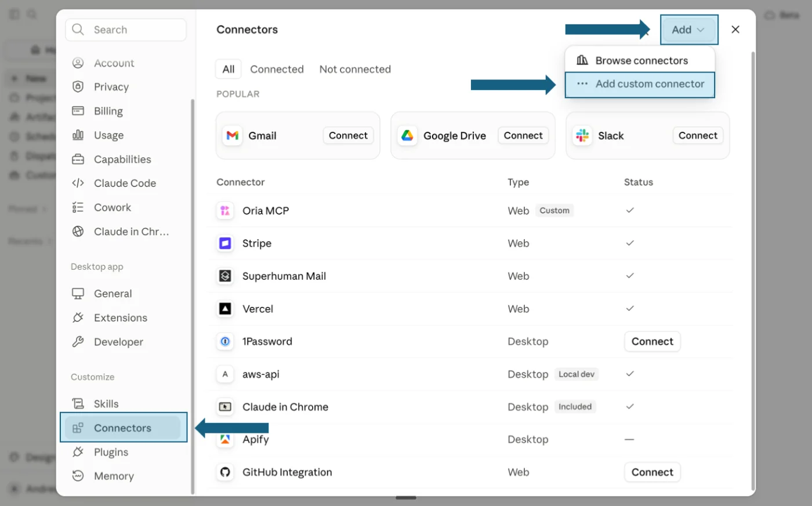Connect the GitHub Integration connector
This screenshot has height=506, width=812.
point(652,472)
